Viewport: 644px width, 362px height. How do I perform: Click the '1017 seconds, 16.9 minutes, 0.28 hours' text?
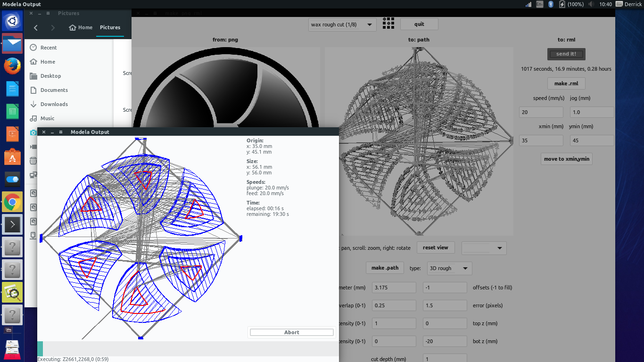[566, 69]
